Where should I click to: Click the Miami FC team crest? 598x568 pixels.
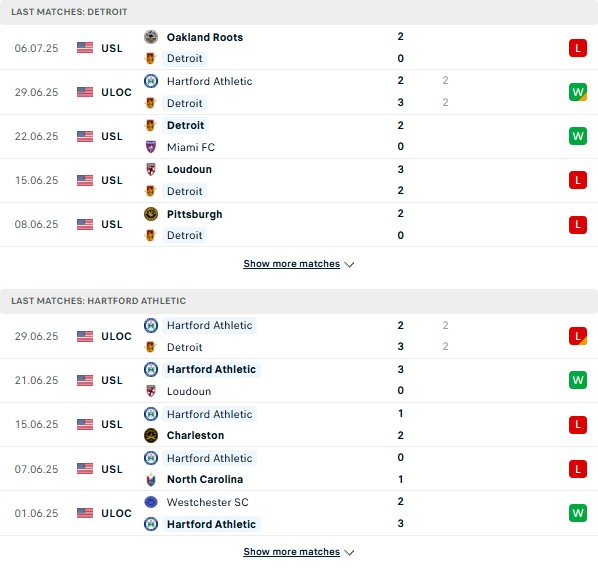[x=151, y=147]
